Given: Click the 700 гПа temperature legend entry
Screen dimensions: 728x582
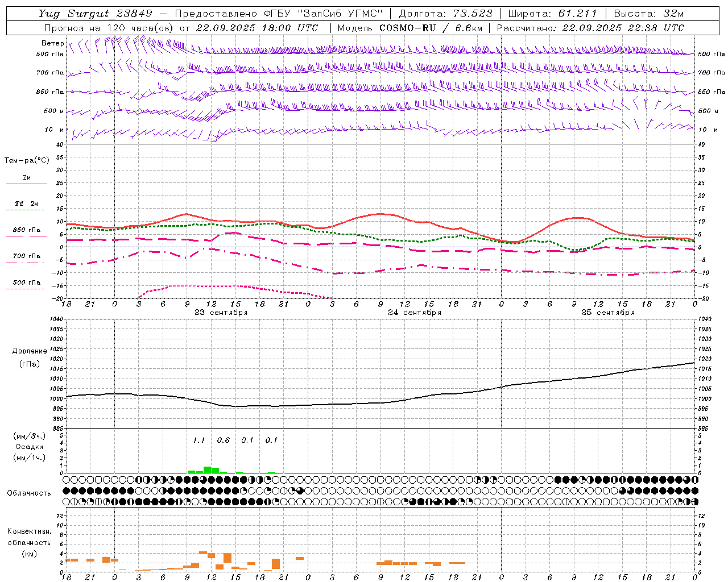Looking at the screenshot, I should point(26,256).
